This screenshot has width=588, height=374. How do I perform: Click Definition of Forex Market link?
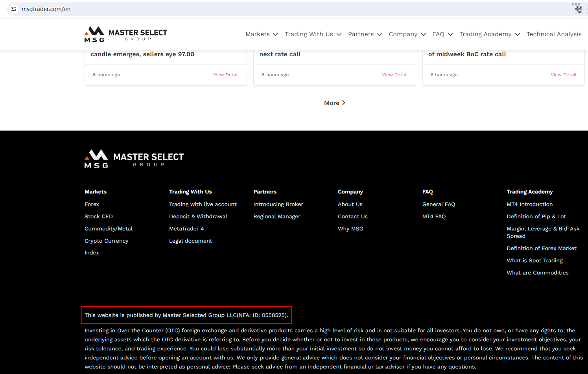click(542, 249)
